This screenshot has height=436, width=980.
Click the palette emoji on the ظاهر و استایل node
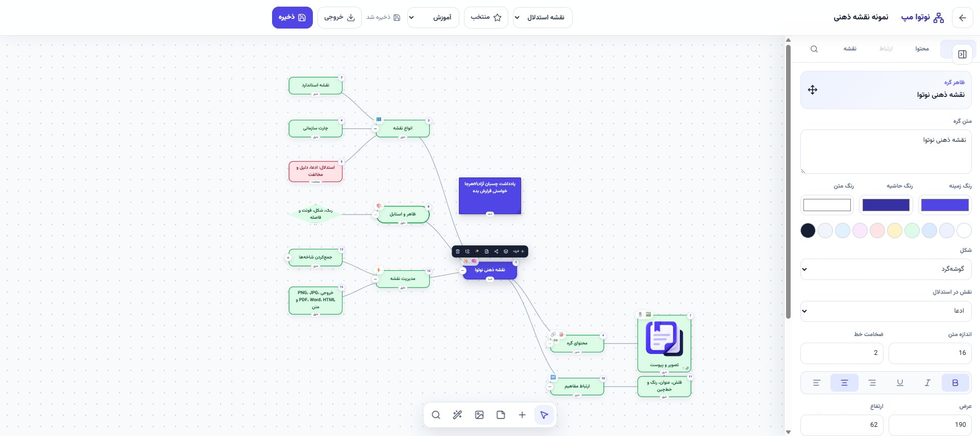pyautogui.click(x=379, y=206)
